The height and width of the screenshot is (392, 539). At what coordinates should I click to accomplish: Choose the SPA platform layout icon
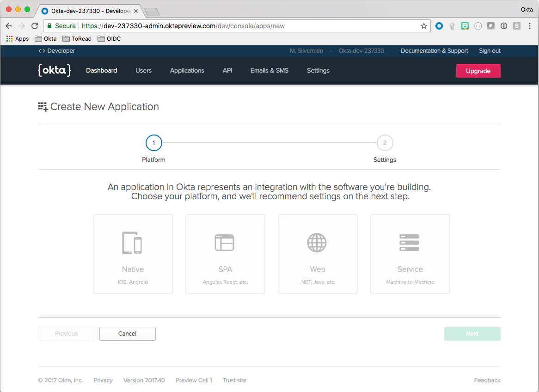coord(224,243)
